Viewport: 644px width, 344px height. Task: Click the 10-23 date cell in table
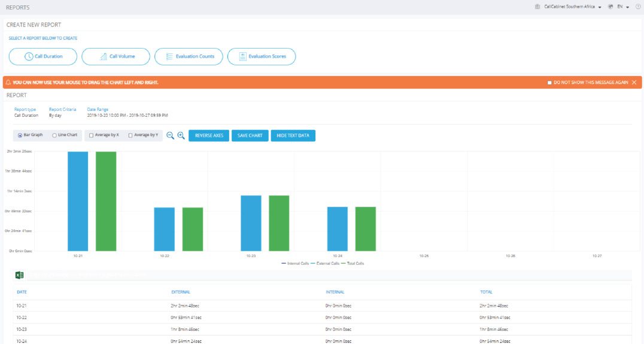(22, 329)
